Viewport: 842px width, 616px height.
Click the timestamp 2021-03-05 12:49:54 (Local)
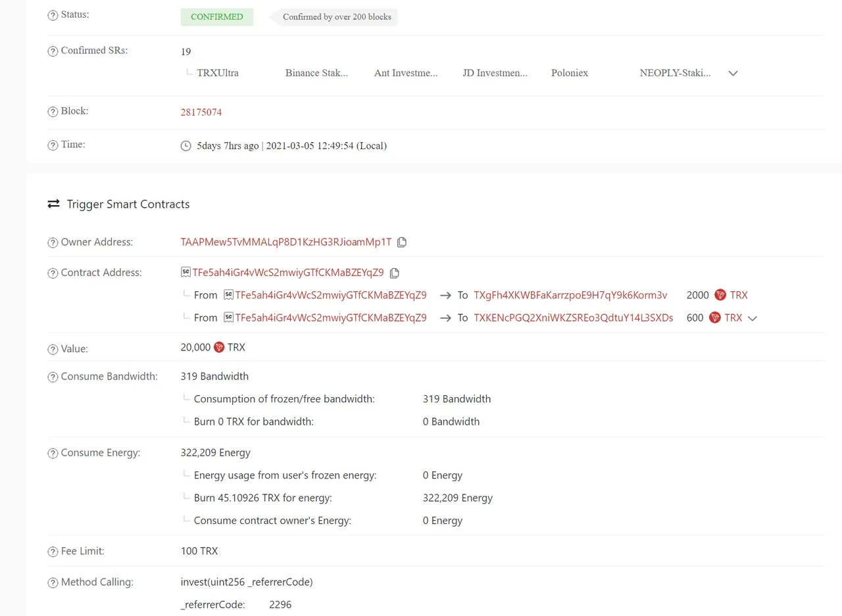pos(326,146)
